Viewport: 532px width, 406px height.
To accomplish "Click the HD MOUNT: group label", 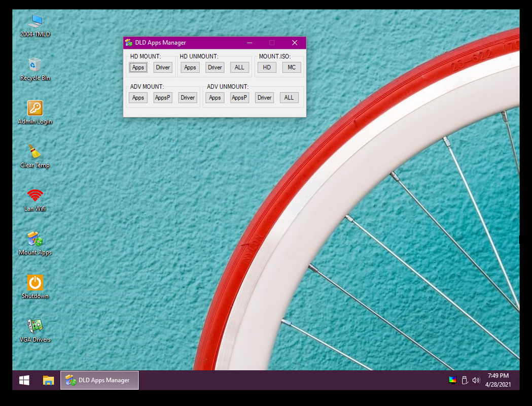I will point(146,56).
